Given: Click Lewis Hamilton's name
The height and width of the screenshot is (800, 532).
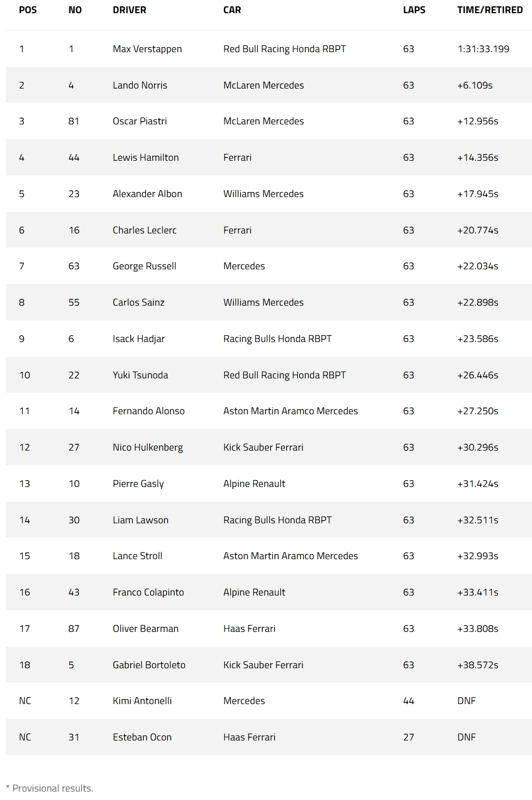Looking at the screenshot, I should [x=146, y=158].
